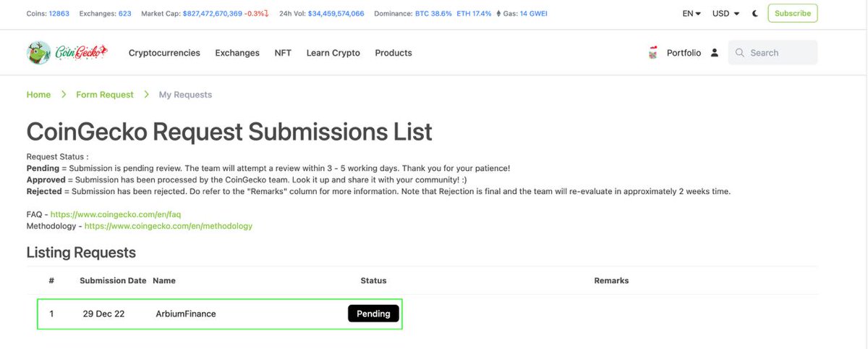The image size is (868, 349).
Task: Open the NFT menu
Action: [283, 53]
